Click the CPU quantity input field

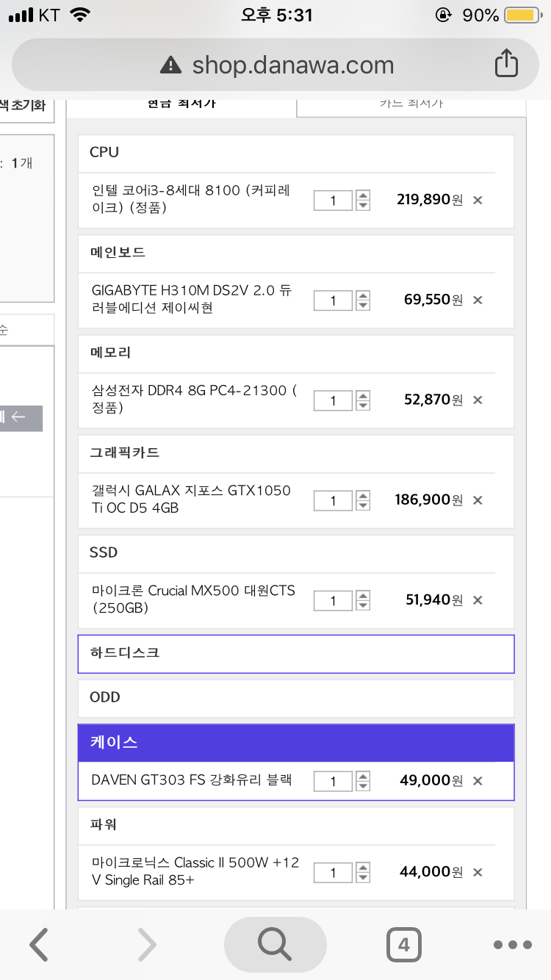coord(333,200)
